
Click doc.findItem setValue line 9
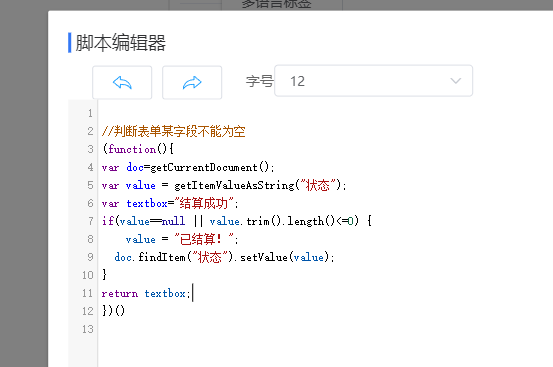point(224,257)
